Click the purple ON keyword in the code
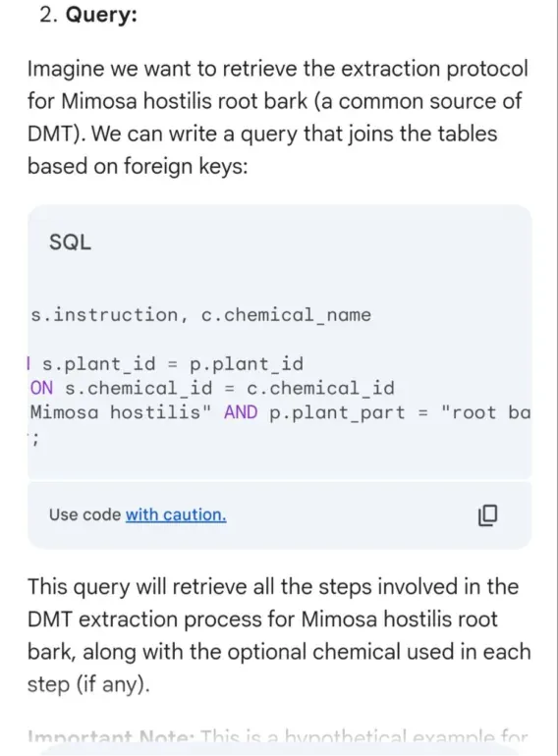The height and width of the screenshot is (756, 558). point(41,388)
